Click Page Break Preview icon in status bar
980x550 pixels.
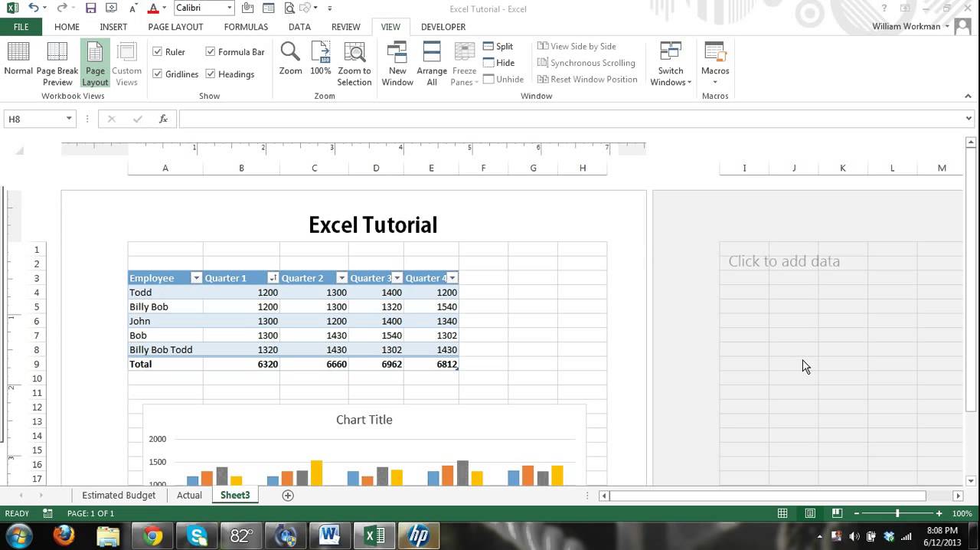click(837, 513)
